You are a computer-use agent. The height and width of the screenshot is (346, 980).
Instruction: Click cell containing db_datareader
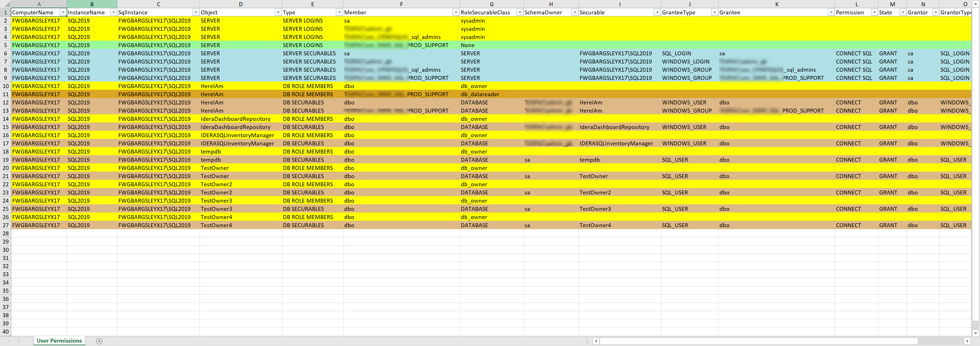click(x=480, y=94)
